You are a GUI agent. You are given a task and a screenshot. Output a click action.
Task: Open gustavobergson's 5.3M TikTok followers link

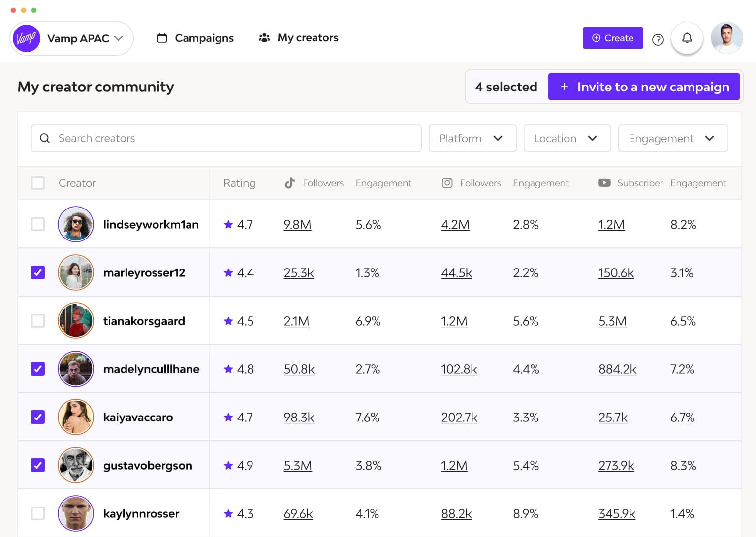pyautogui.click(x=298, y=465)
